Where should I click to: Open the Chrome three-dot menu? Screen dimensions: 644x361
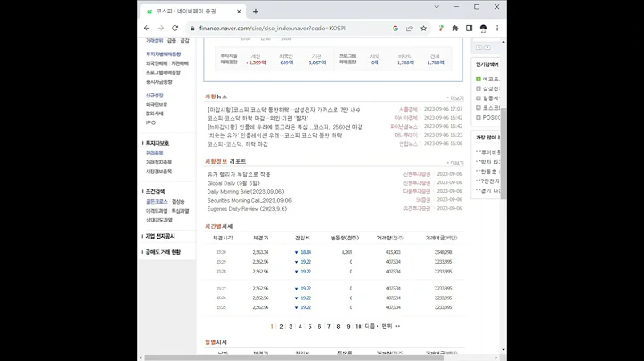click(497, 29)
